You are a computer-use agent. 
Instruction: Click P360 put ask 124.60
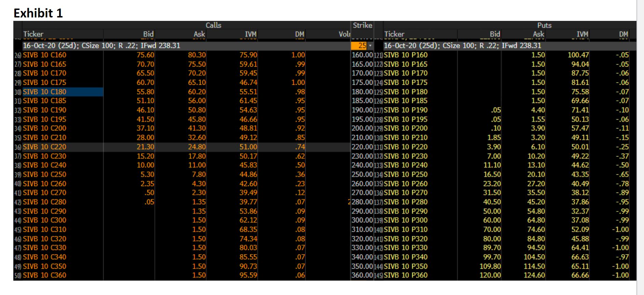coord(535,275)
